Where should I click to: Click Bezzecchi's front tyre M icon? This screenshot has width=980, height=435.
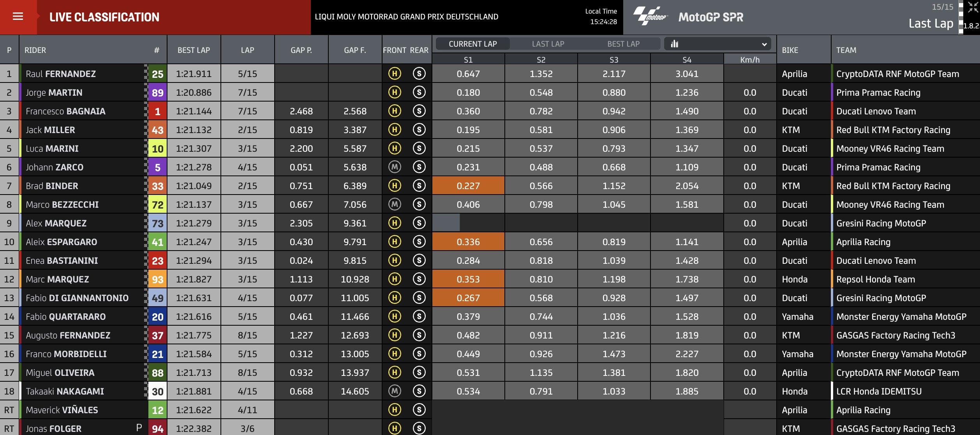pos(395,204)
